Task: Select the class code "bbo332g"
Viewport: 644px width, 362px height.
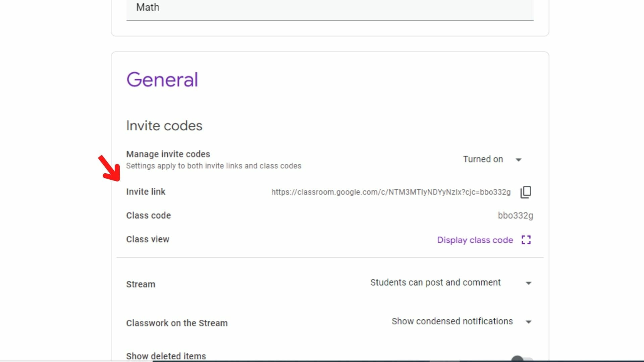Action: pyautogui.click(x=516, y=216)
